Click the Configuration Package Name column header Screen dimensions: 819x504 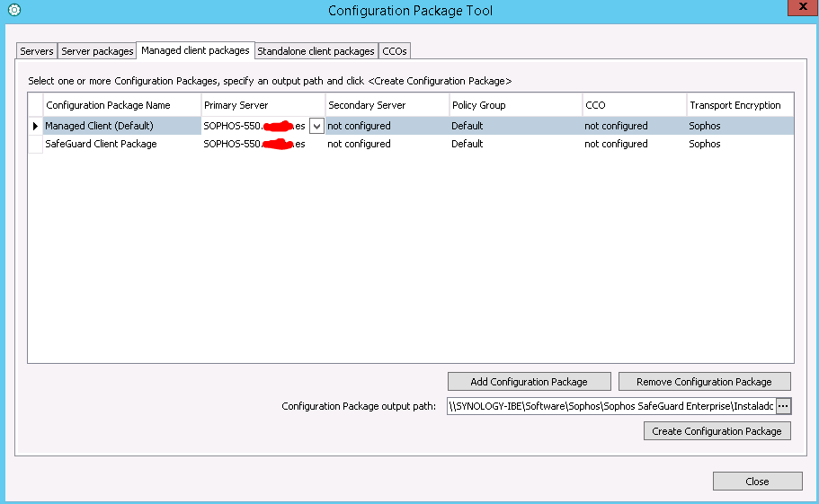click(108, 105)
